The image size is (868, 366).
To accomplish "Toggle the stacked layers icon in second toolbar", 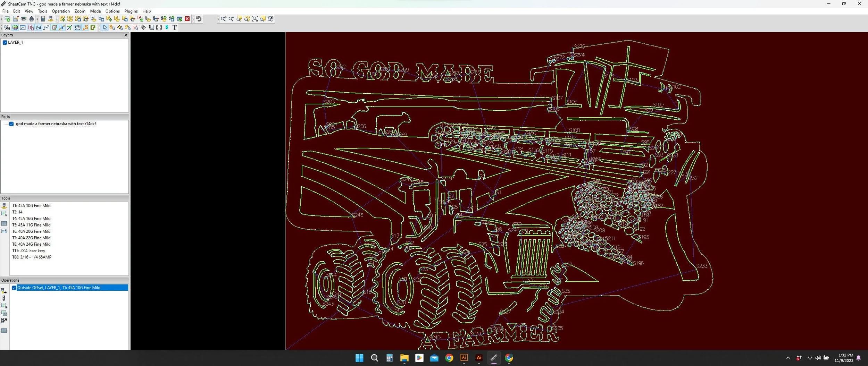I will pyautogui.click(x=15, y=27).
